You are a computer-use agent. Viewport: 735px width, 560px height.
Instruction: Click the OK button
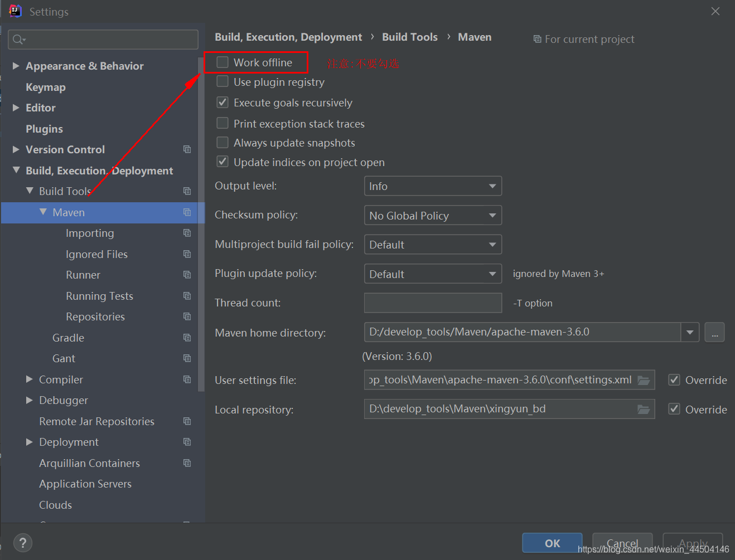tap(552, 543)
